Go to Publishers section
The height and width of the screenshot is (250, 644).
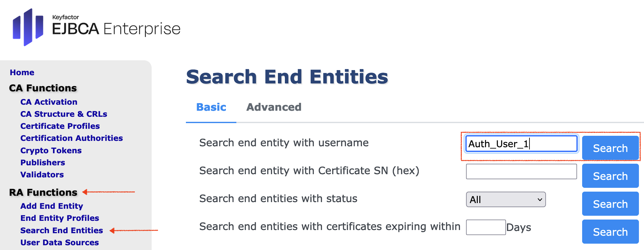tap(43, 162)
